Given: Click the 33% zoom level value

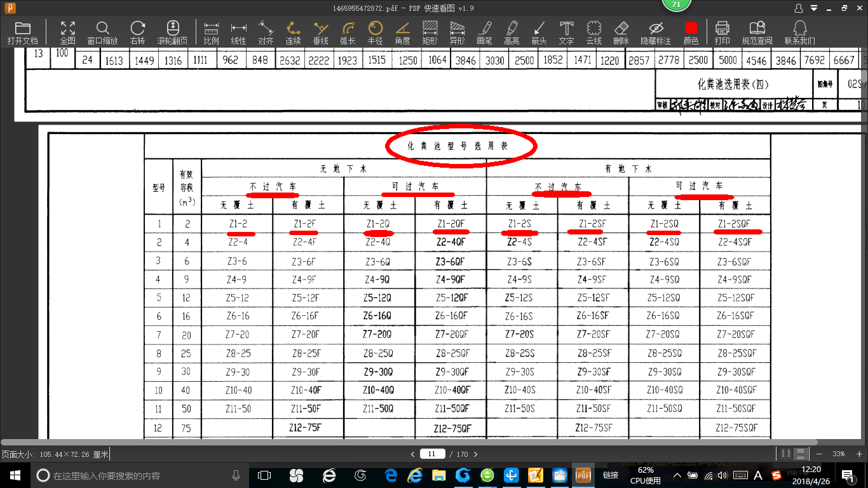Looking at the screenshot, I should 839,454.
